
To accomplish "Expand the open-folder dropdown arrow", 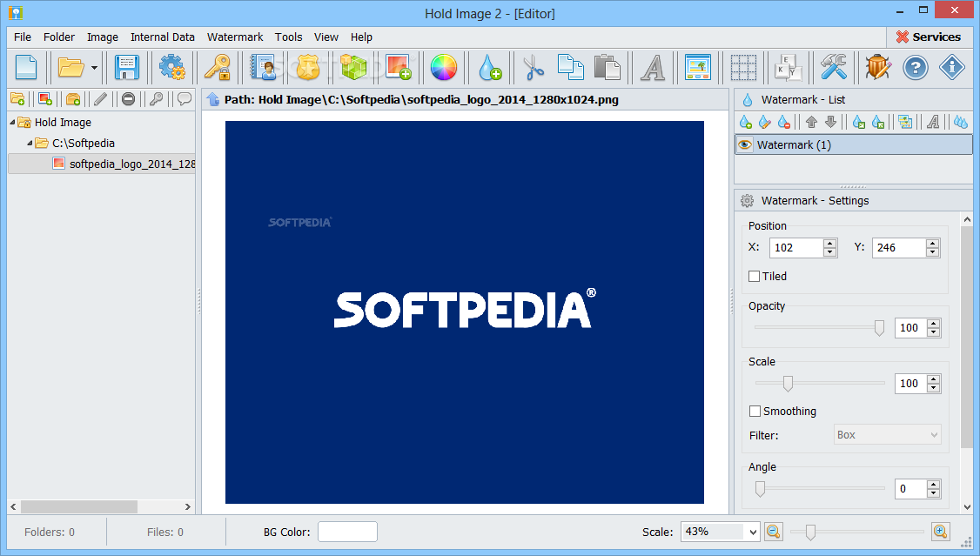I will (x=94, y=68).
